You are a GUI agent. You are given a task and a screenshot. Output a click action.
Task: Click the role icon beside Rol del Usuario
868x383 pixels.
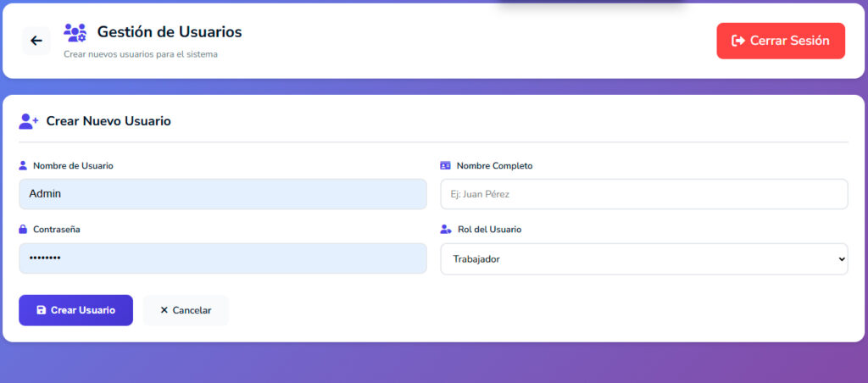coord(446,230)
